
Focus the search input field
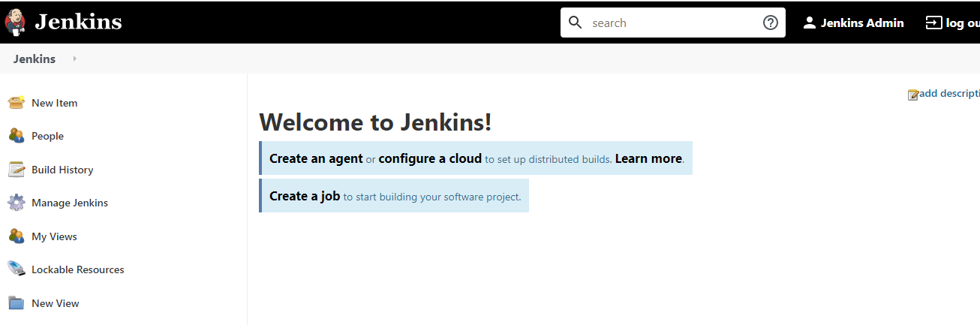673,23
